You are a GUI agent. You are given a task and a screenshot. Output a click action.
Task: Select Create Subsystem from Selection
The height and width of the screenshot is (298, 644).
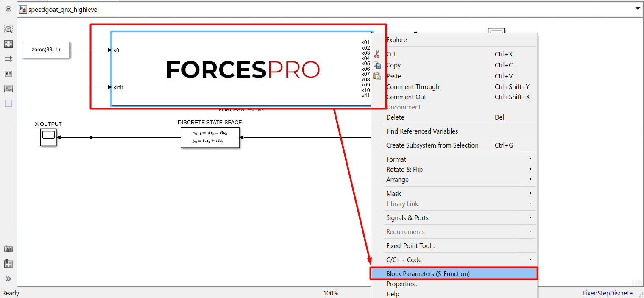click(432, 145)
